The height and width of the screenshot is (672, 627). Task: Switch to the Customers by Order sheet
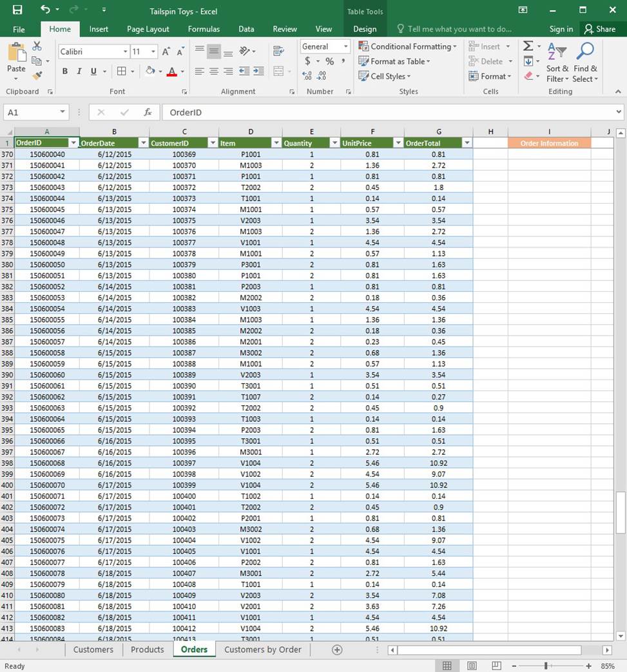(x=262, y=649)
